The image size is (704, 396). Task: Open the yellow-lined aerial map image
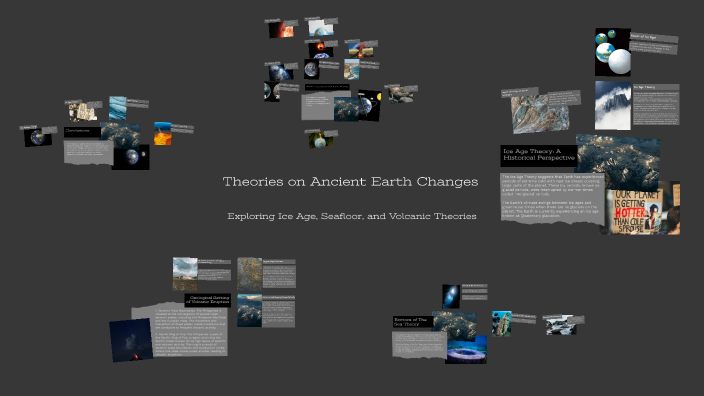[250, 273]
